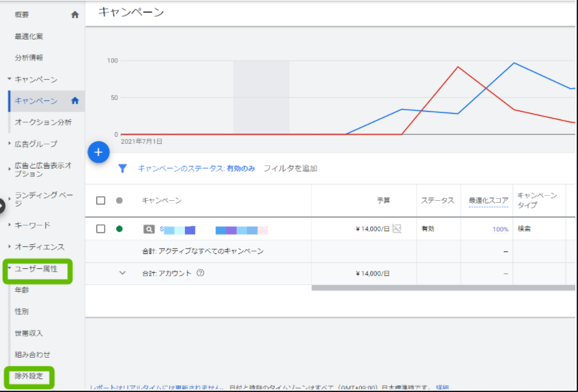Click the blue line peak on chart
578x392 pixels.
pyautogui.click(x=514, y=63)
